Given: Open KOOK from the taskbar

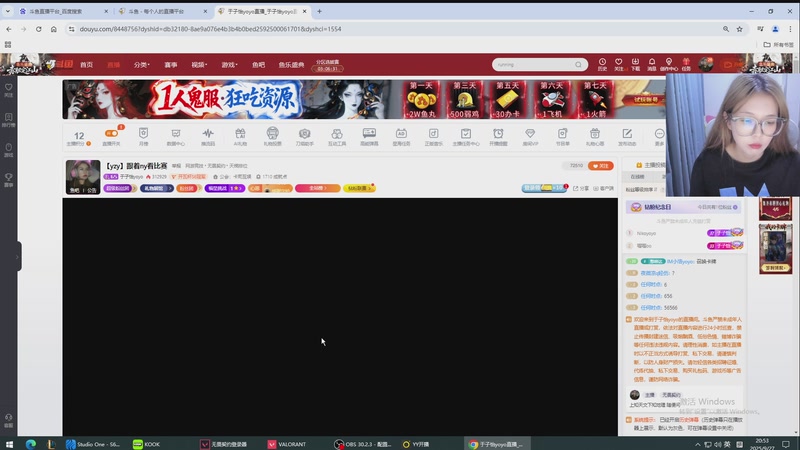Looking at the screenshot, I should point(147,444).
